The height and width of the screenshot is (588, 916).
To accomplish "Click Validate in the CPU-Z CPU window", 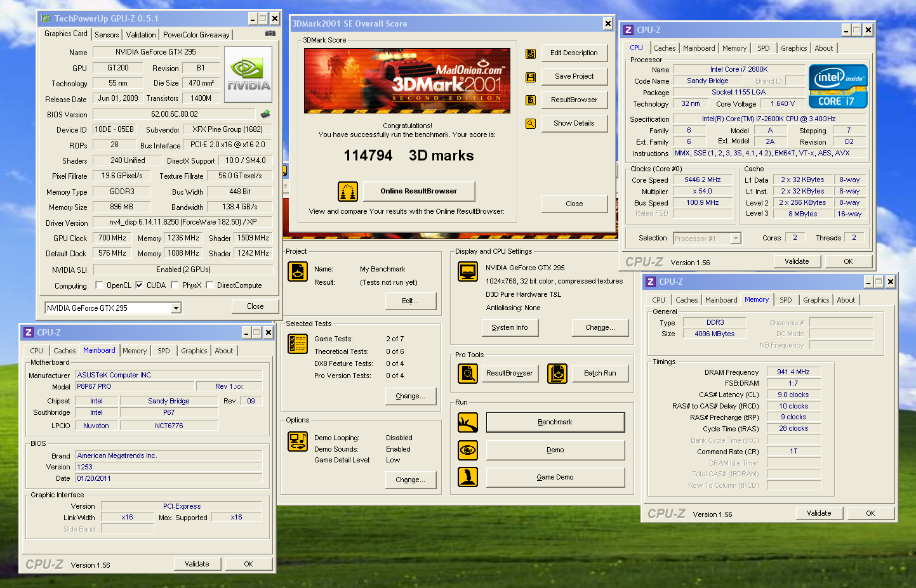I will pos(797,261).
